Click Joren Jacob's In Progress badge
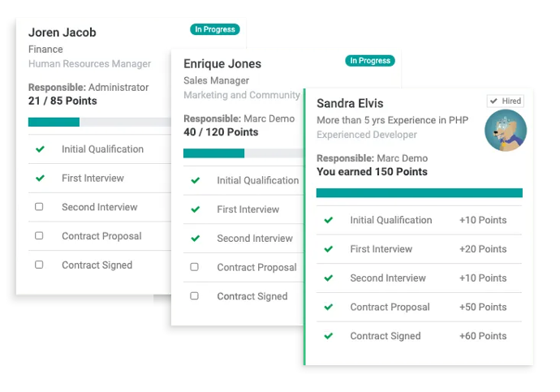This screenshot has height=392, width=560. (214, 29)
